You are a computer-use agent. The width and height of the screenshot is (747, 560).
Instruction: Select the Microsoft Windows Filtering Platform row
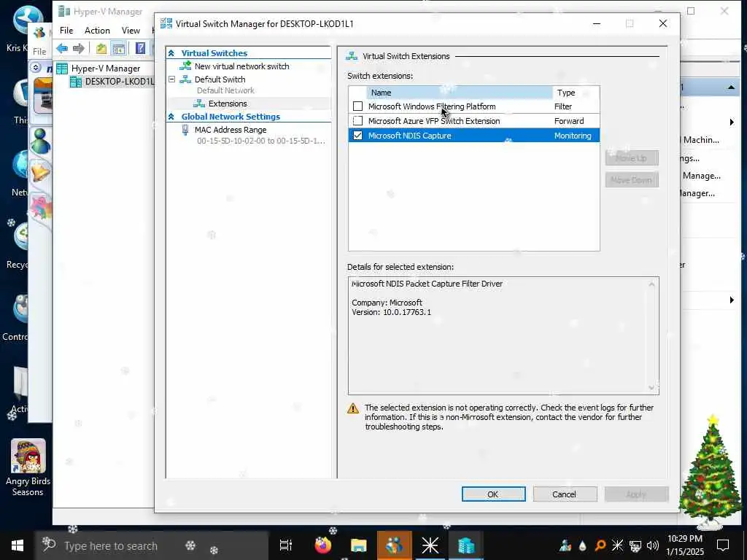(x=473, y=106)
